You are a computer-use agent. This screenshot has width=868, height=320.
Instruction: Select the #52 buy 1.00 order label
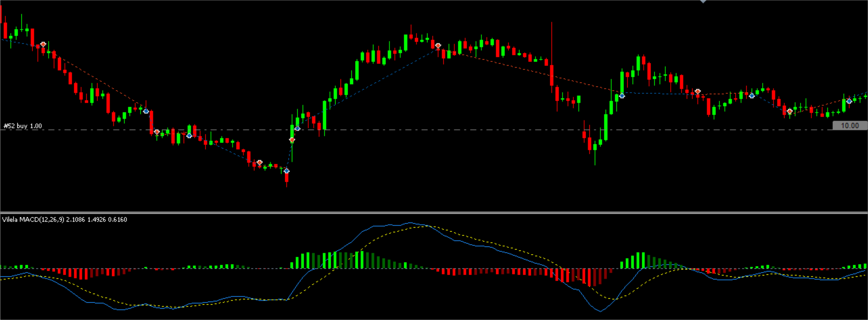tap(23, 126)
